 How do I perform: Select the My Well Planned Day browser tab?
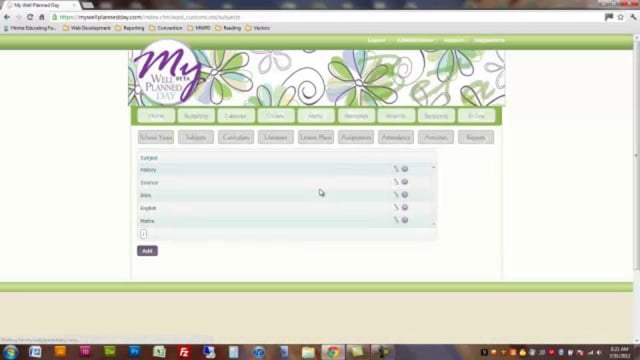click(42, 5)
